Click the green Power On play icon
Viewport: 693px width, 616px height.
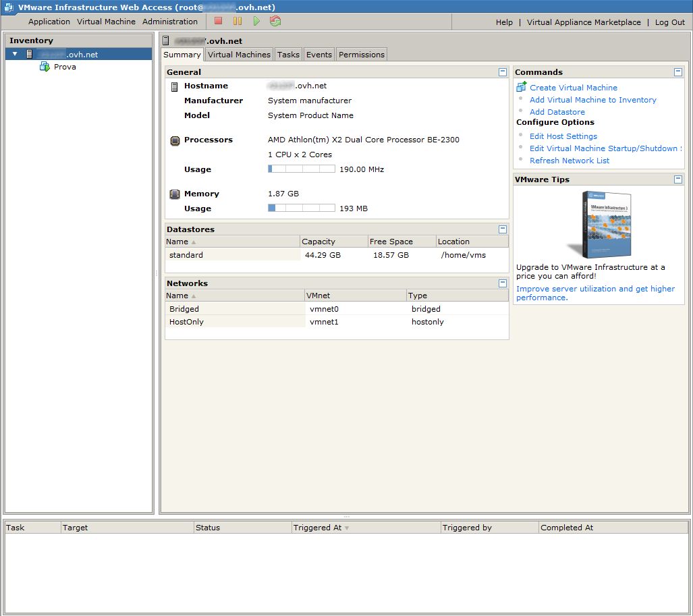tap(256, 21)
